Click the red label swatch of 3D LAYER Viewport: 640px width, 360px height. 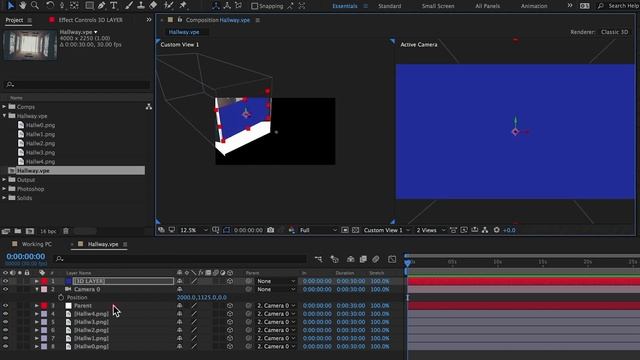(44, 281)
